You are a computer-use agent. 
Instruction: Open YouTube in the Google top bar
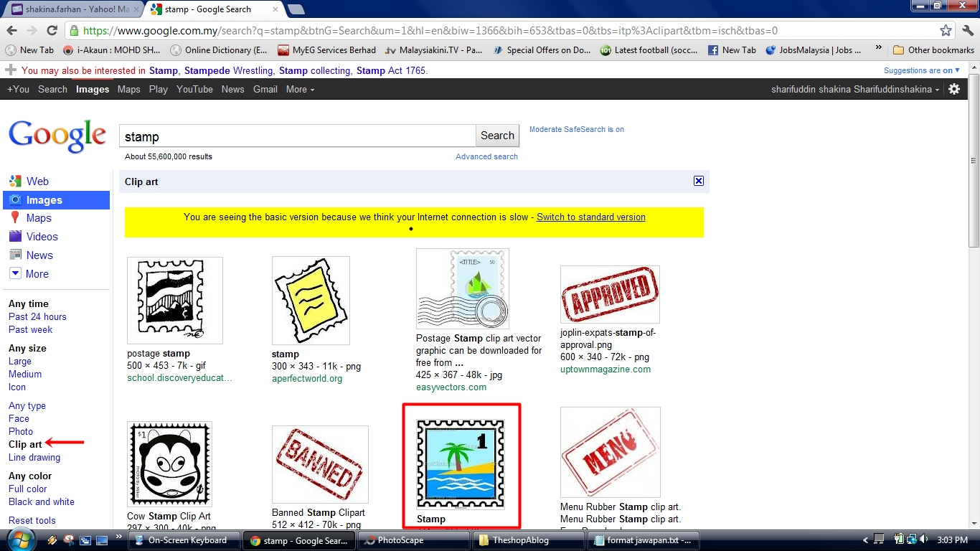pyautogui.click(x=194, y=89)
